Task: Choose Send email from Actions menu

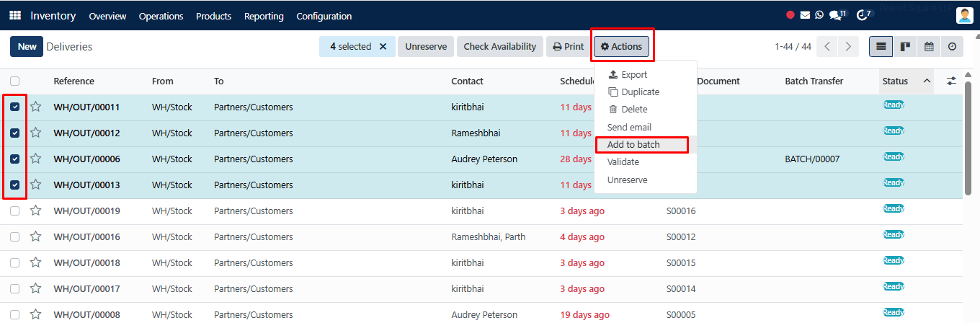Action: coord(629,127)
